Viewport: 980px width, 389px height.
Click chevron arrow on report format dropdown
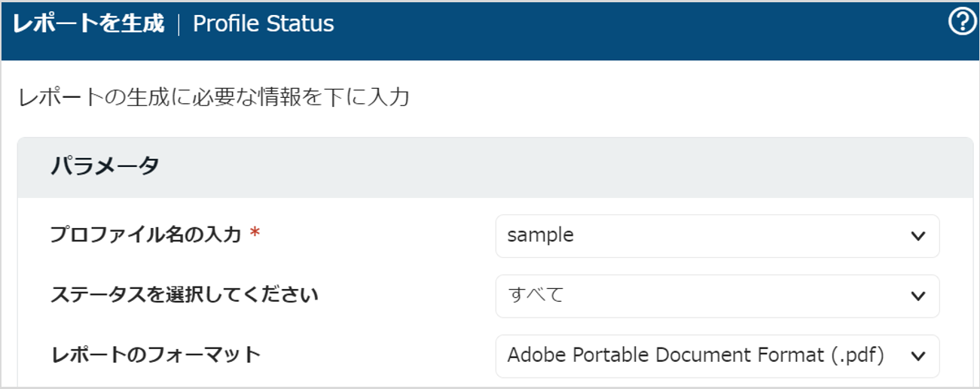click(x=917, y=356)
